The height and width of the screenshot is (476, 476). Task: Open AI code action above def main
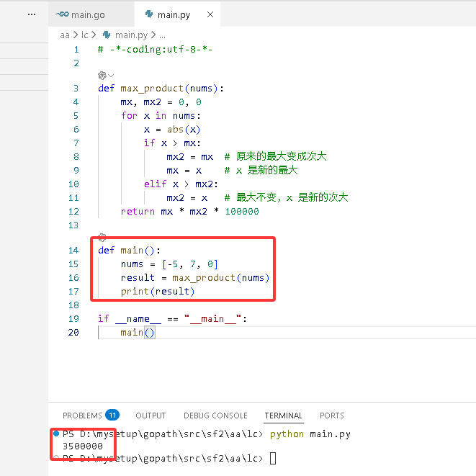point(102,237)
